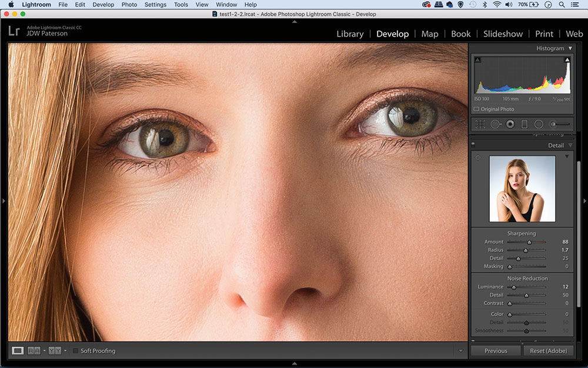Screen dimensions: 588x368
Task: Open Reference view options dropdown arrow
Action: point(44,351)
